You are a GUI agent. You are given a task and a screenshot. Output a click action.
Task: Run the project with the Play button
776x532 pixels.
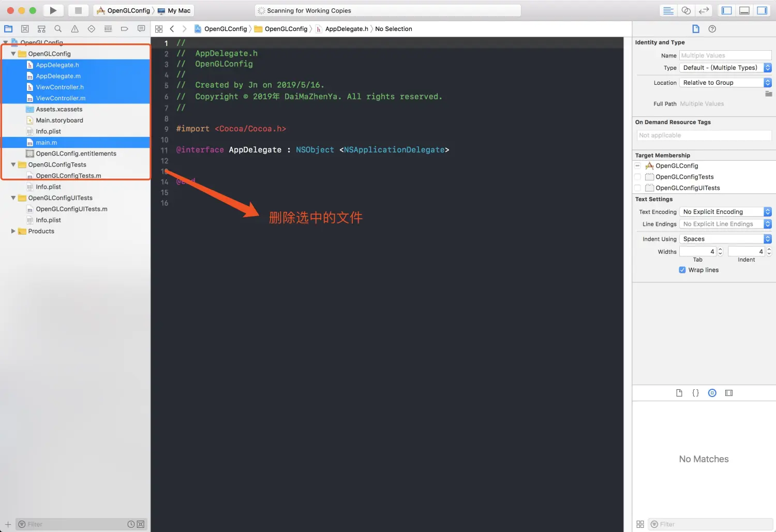coord(53,10)
